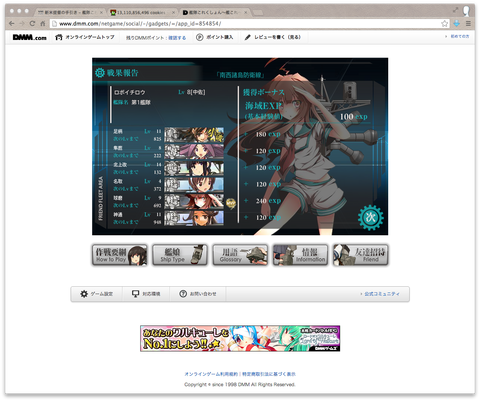Click the 獲得ボーナス heading
The image size is (480, 401).
263,92
